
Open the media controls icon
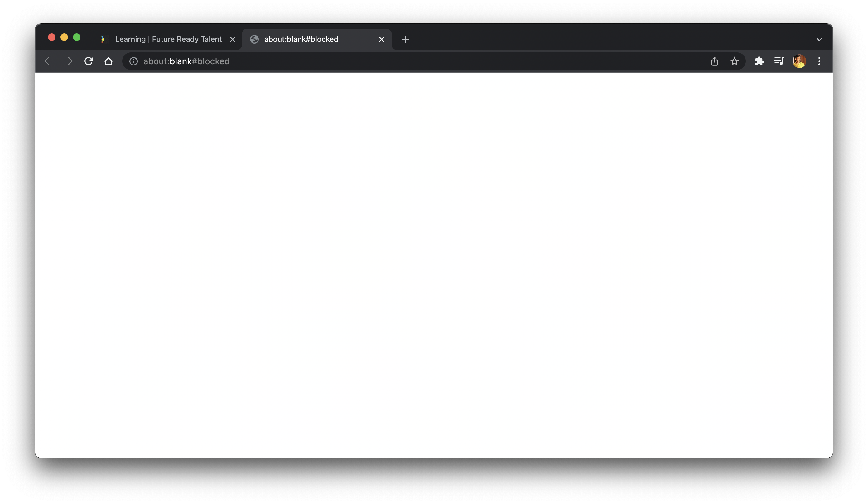pyautogui.click(x=779, y=61)
